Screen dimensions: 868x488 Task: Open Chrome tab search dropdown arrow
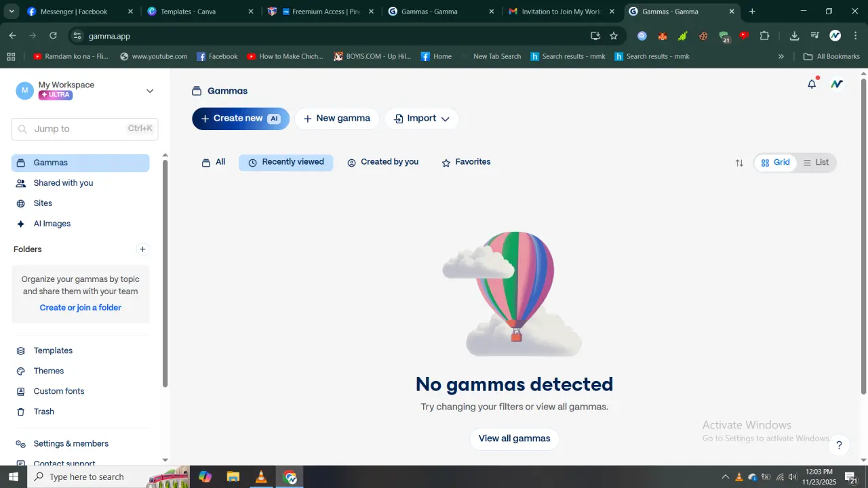[x=12, y=12]
